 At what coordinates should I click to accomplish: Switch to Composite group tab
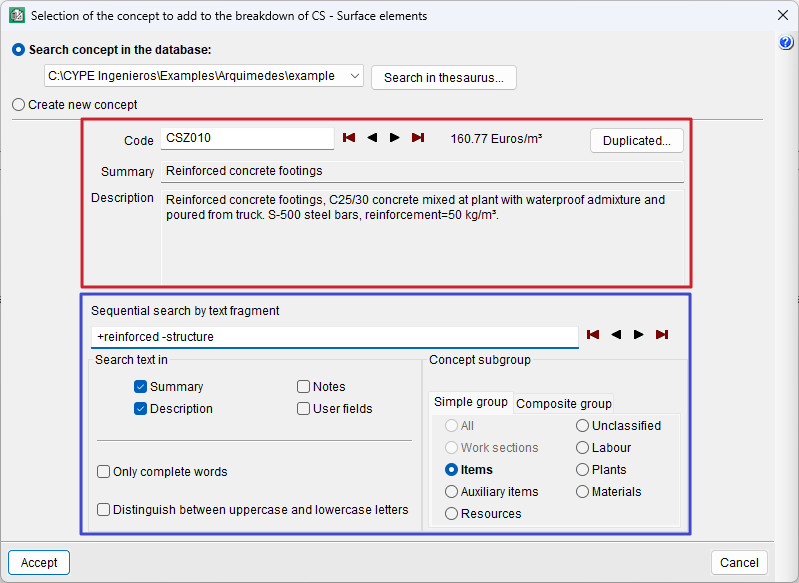coord(564,404)
